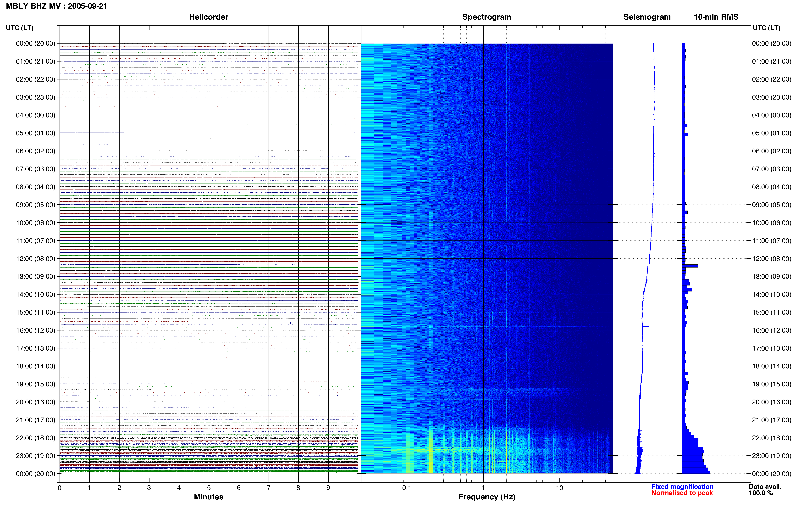Click the plot title MBLY BHZ MV : 2005-09-21
This screenshot has height=508, width=812.
point(56,6)
